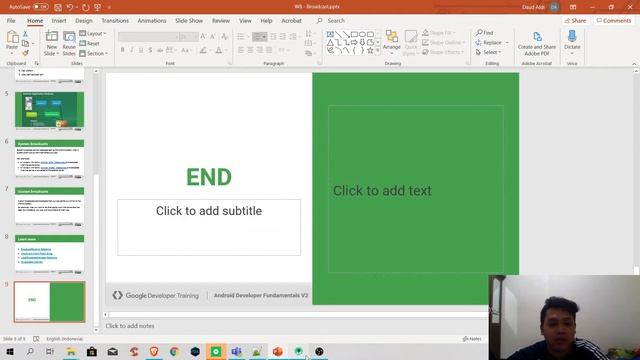Click the Undo arrow icon
640x360 pixels.
(x=70, y=7)
